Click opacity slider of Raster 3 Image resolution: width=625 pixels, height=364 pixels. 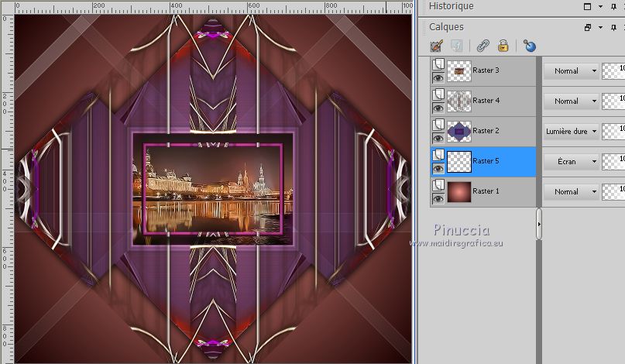pos(613,71)
